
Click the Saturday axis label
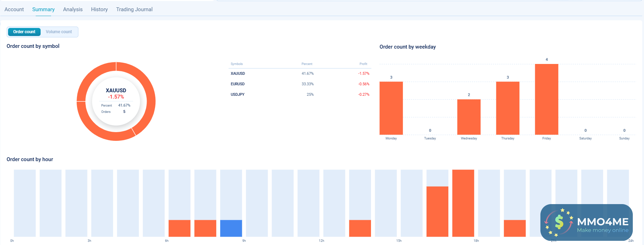[586, 138]
